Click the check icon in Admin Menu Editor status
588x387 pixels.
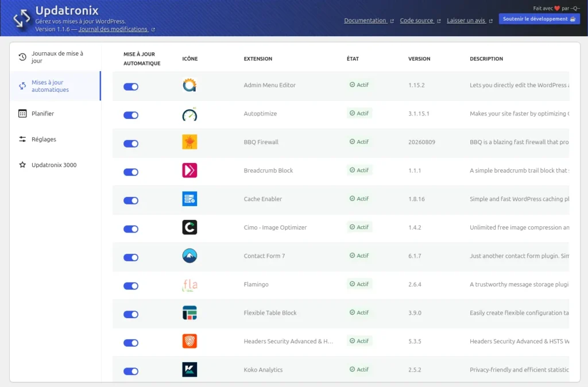[x=352, y=85]
